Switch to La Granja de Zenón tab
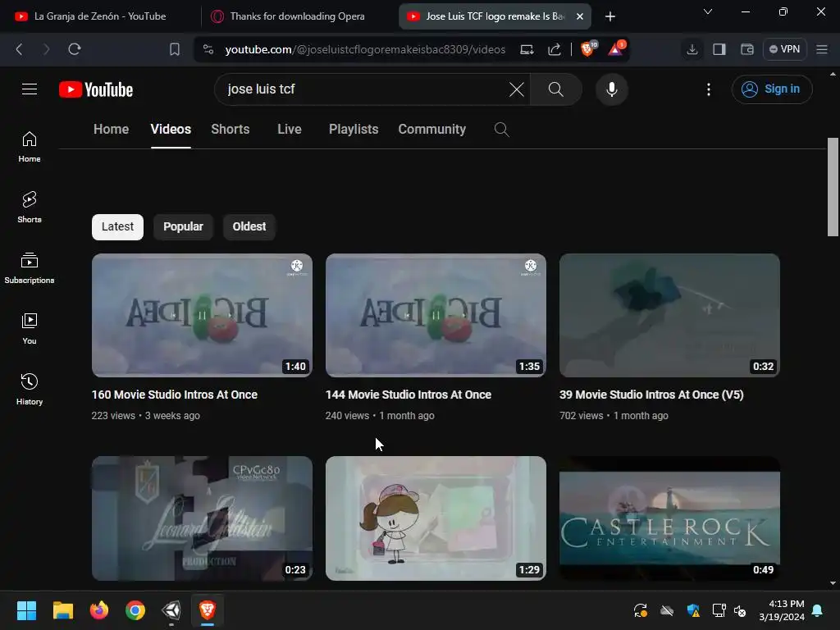The image size is (840, 630). [x=99, y=16]
